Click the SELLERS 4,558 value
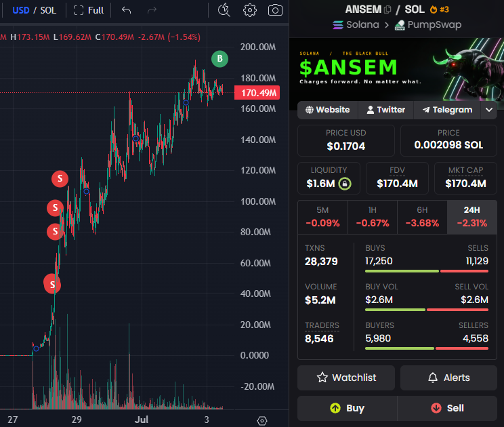The width and height of the screenshot is (504, 427). tap(476, 338)
